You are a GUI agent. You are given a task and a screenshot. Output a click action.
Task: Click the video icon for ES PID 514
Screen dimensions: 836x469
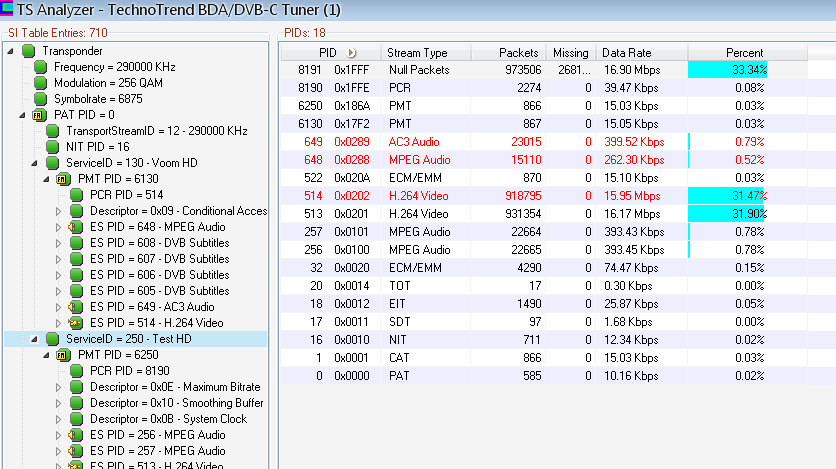coord(76,323)
